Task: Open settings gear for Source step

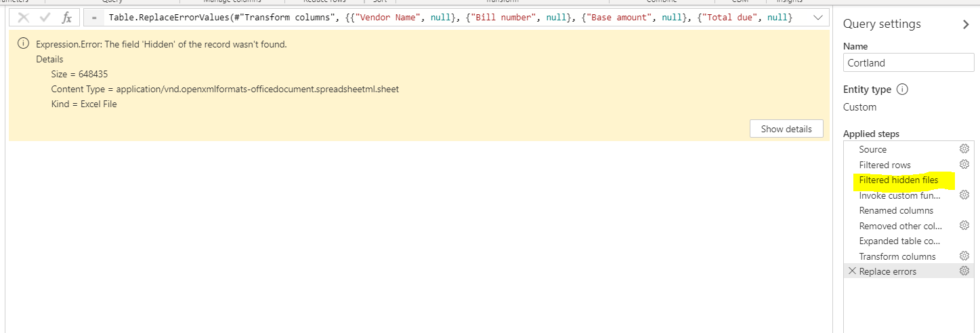Action: click(x=964, y=149)
